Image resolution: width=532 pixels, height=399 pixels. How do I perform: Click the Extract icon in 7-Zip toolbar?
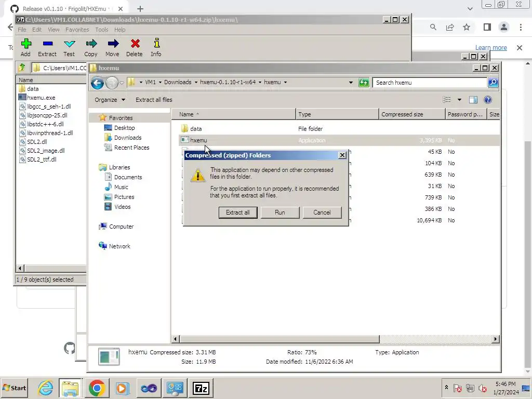coord(47,44)
